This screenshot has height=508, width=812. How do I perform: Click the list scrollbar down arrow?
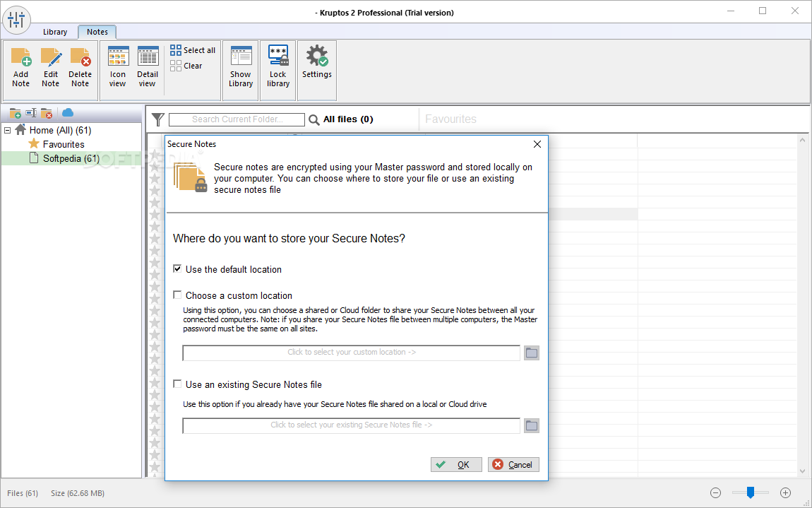(x=803, y=471)
